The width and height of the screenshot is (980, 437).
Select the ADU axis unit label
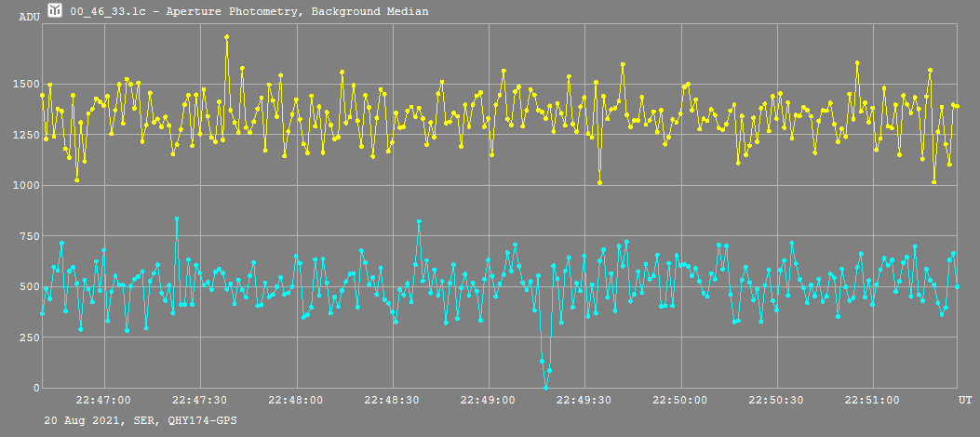pyautogui.click(x=28, y=17)
